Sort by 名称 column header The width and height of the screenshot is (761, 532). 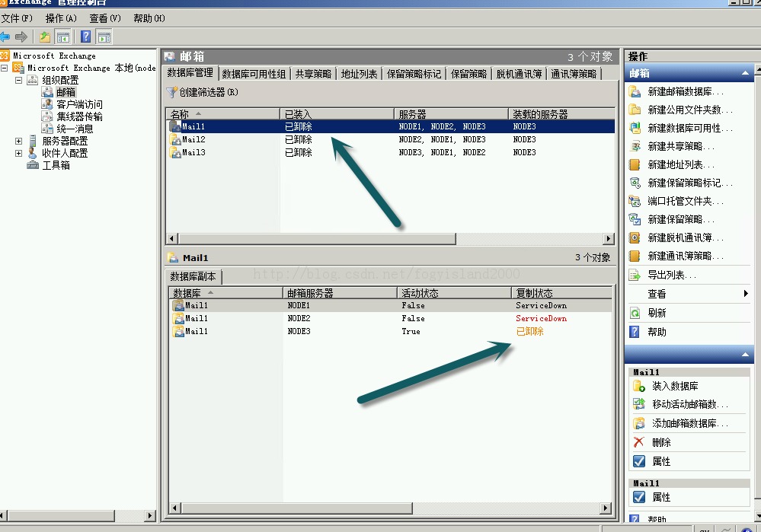pyautogui.click(x=222, y=114)
